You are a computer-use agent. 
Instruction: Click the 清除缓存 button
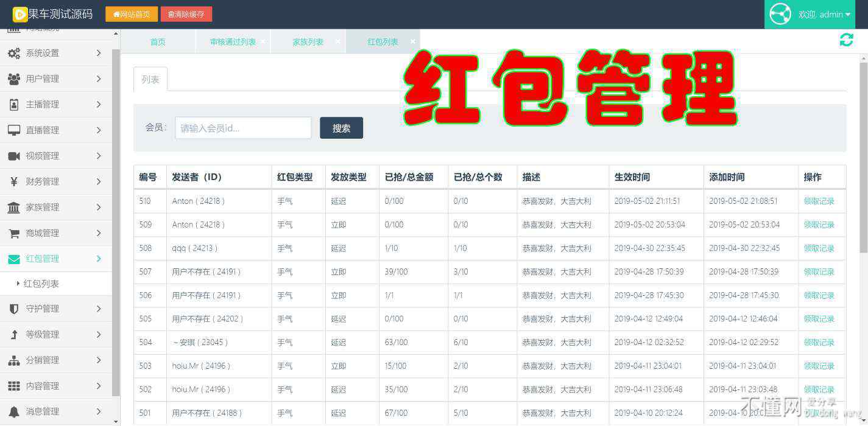click(186, 14)
